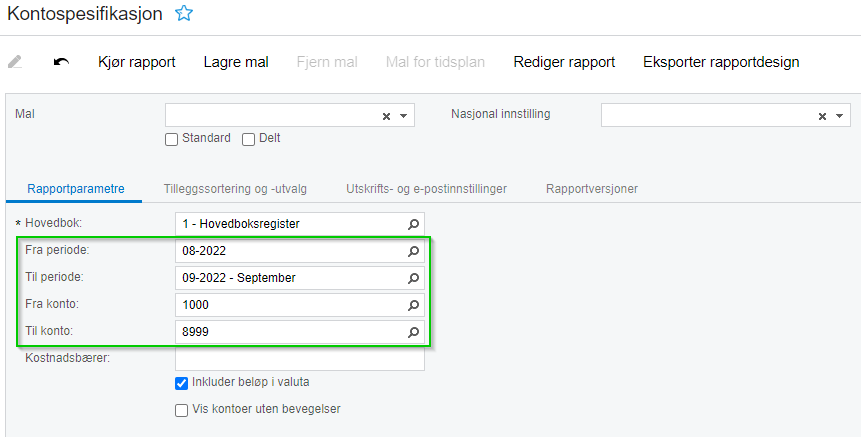Image resolution: width=861 pixels, height=437 pixels.
Task: Click the Mal combo box field
Action: coord(289,115)
